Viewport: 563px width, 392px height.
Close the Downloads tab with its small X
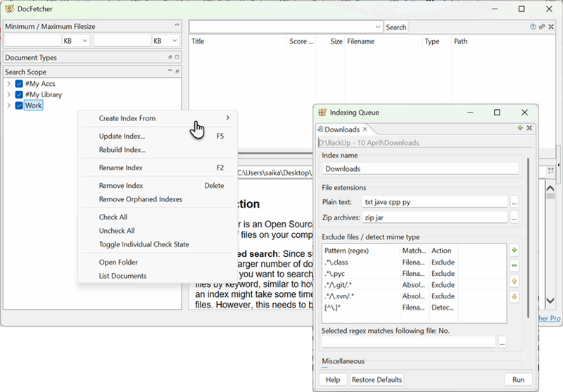(365, 129)
